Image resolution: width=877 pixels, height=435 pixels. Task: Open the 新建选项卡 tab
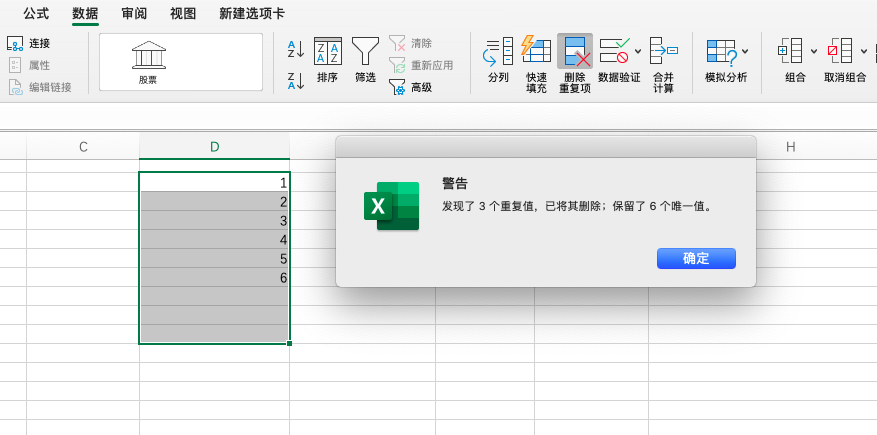click(252, 13)
